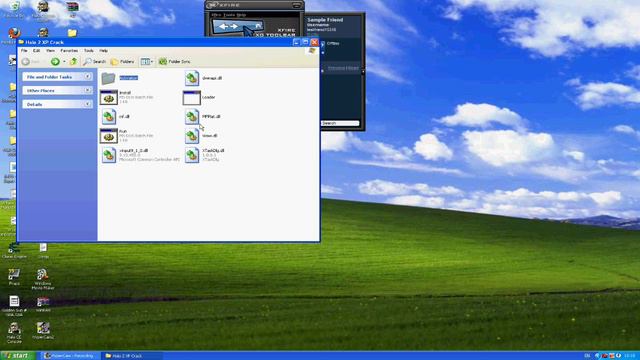The image size is (640, 360).
Task: Click the Start button
Action: pyautogui.click(x=18, y=356)
